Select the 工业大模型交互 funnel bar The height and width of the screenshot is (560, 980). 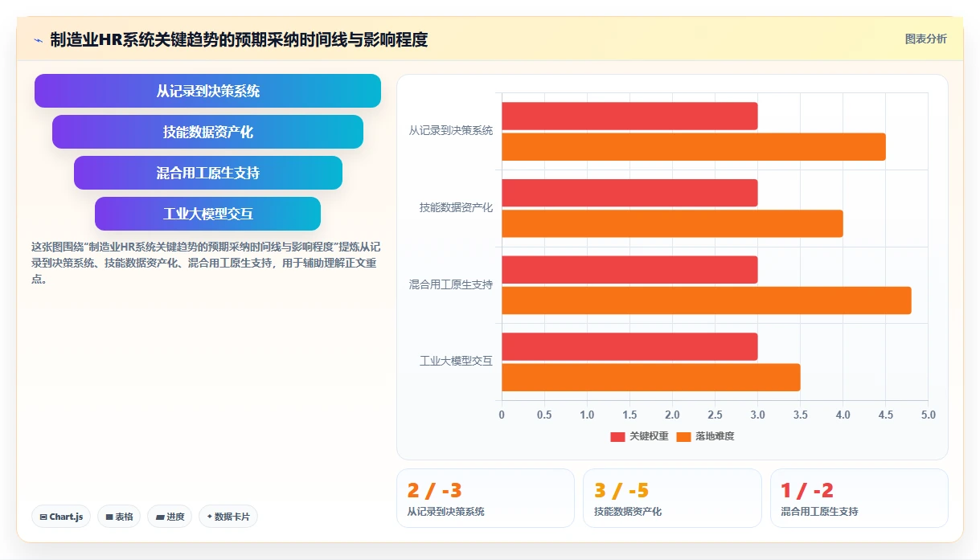click(x=207, y=214)
